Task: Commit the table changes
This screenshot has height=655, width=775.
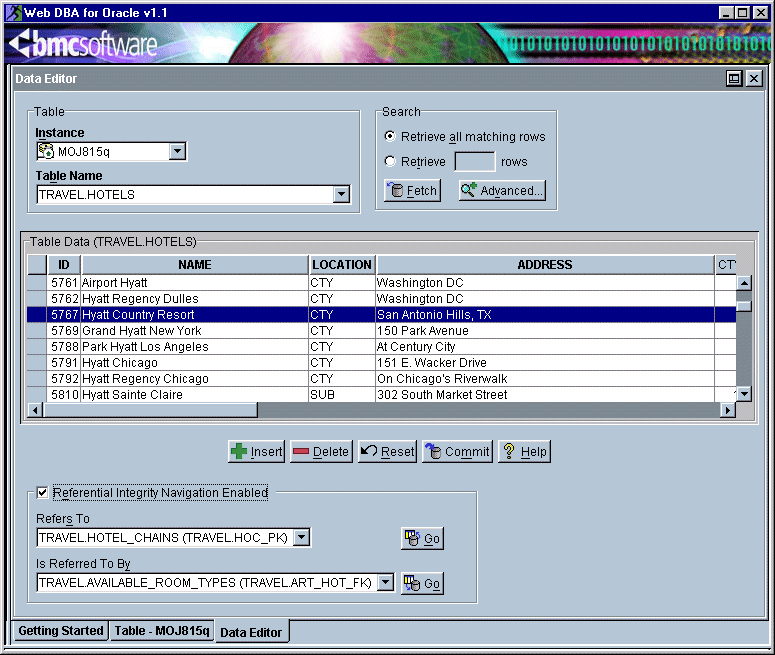Action: click(x=458, y=451)
